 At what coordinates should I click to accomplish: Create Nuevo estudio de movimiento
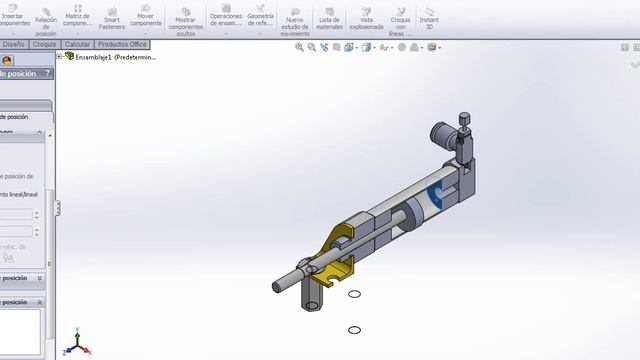[x=295, y=21]
